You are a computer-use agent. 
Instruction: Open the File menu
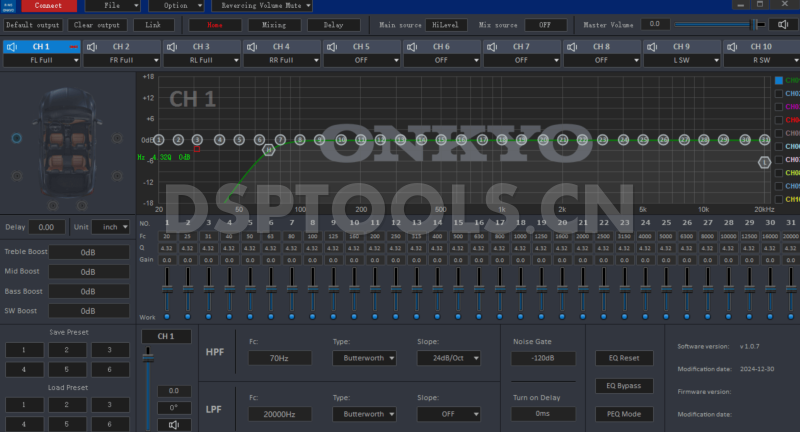click(x=111, y=5)
